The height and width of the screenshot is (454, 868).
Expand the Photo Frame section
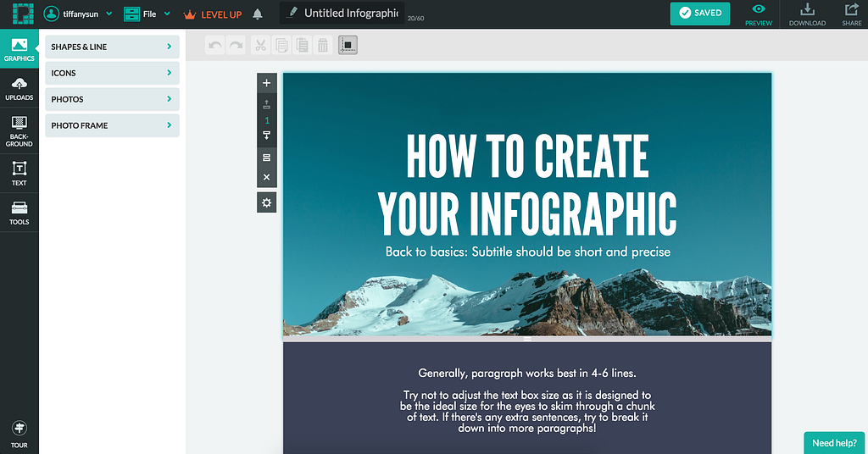point(112,125)
